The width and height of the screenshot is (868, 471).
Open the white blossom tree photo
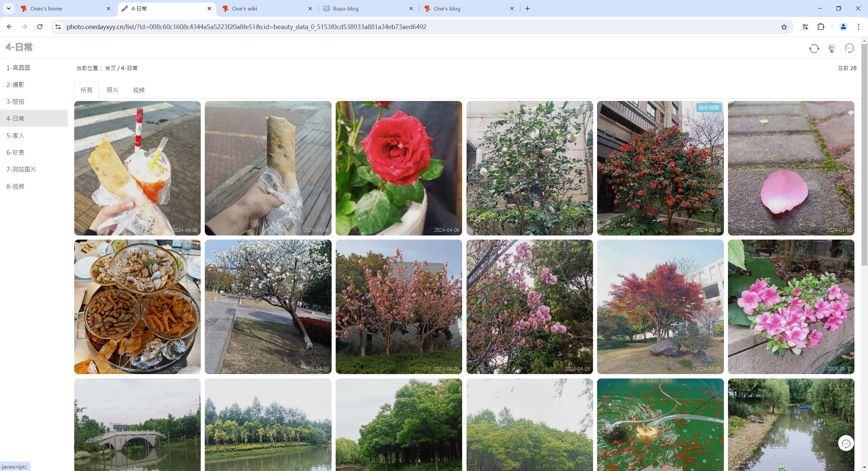tap(268, 307)
